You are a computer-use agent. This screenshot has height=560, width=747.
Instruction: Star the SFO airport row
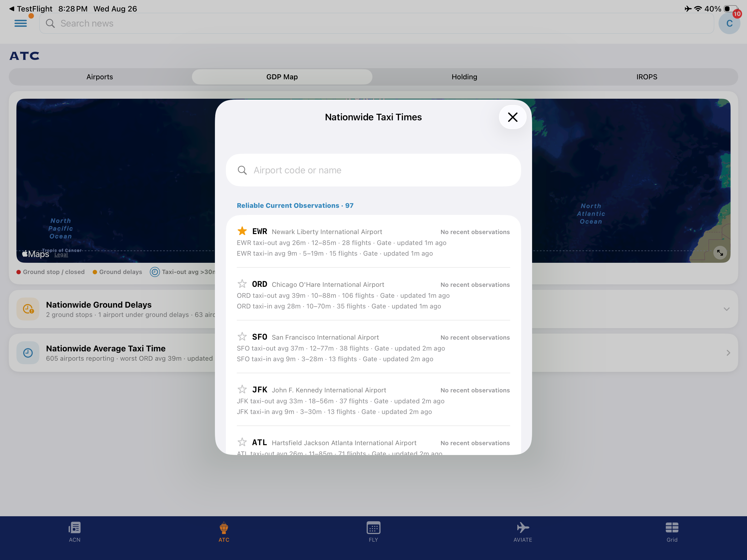pos(242,336)
